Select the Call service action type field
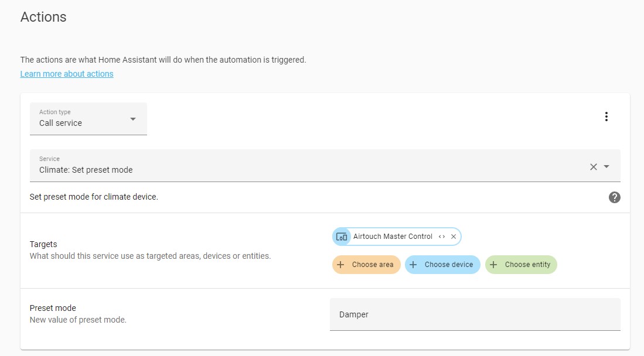The height and width of the screenshot is (356, 644). click(x=88, y=119)
